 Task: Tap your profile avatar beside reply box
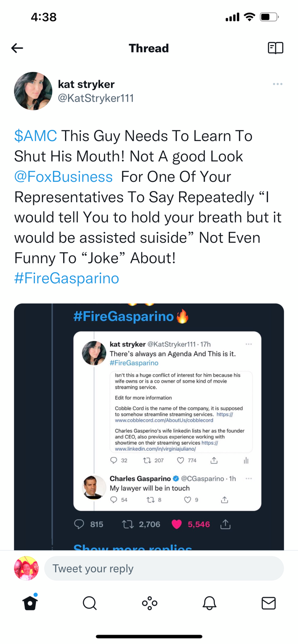(26, 568)
